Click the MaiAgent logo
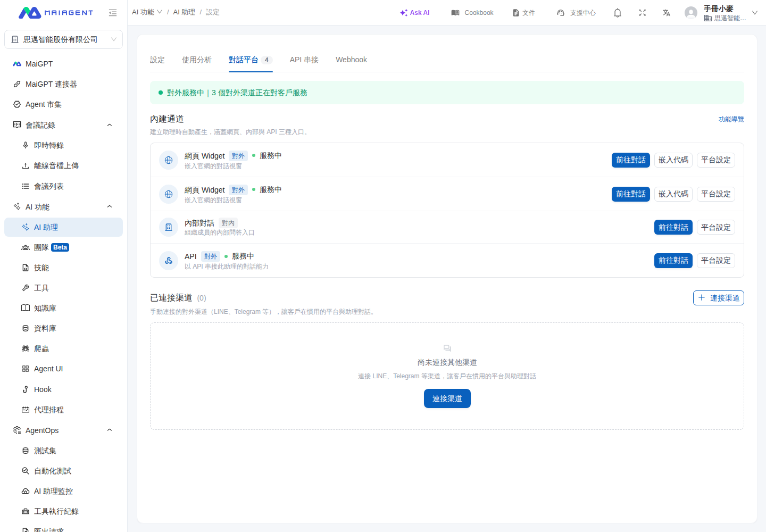The height and width of the screenshot is (532, 766). tap(56, 13)
